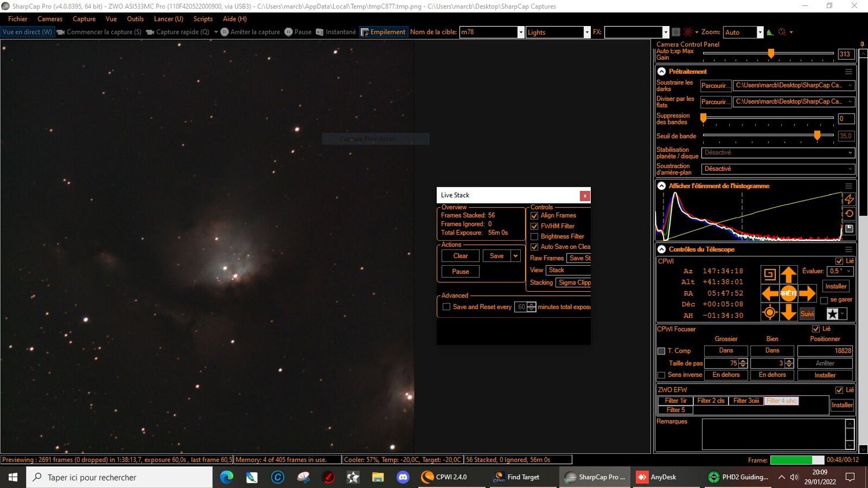This screenshot has height=488, width=868.
Task: Click the save disk icon beside histogram
Action: click(849, 229)
